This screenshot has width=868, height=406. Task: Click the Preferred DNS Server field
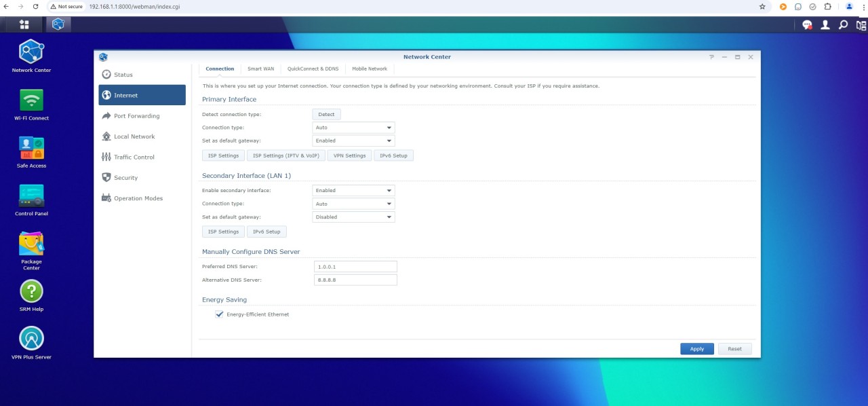(x=355, y=266)
